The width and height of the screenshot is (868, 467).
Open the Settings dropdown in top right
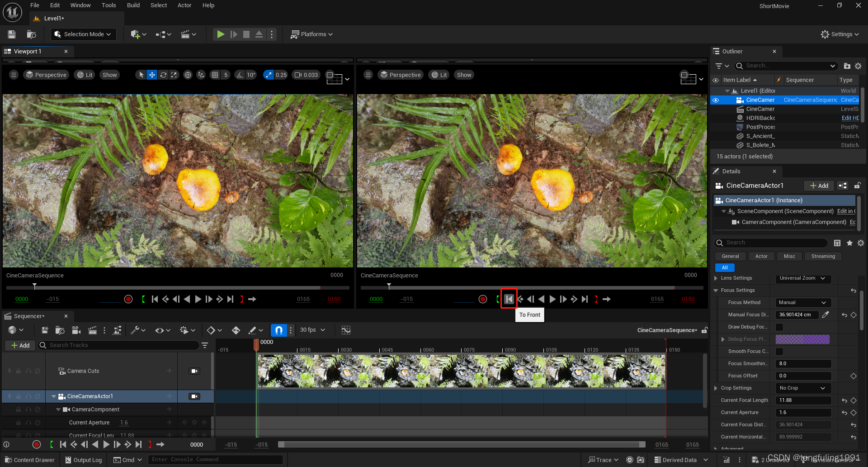point(840,34)
